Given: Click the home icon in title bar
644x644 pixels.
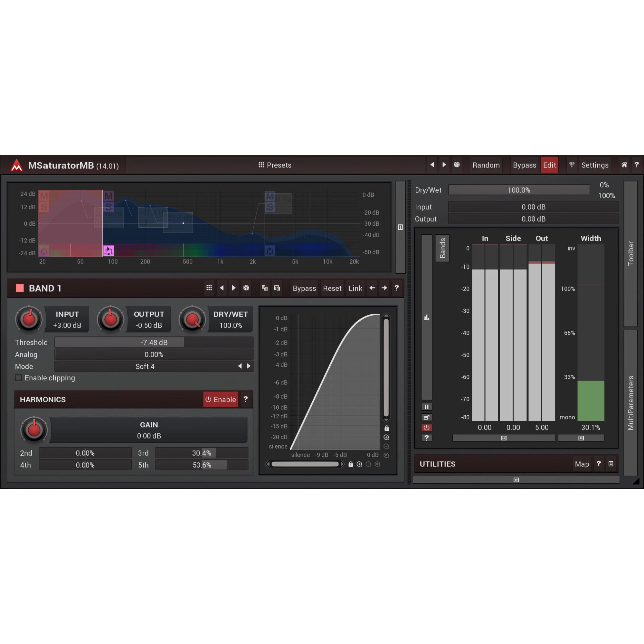Looking at the screenshot, I should [x=624, y=165].
